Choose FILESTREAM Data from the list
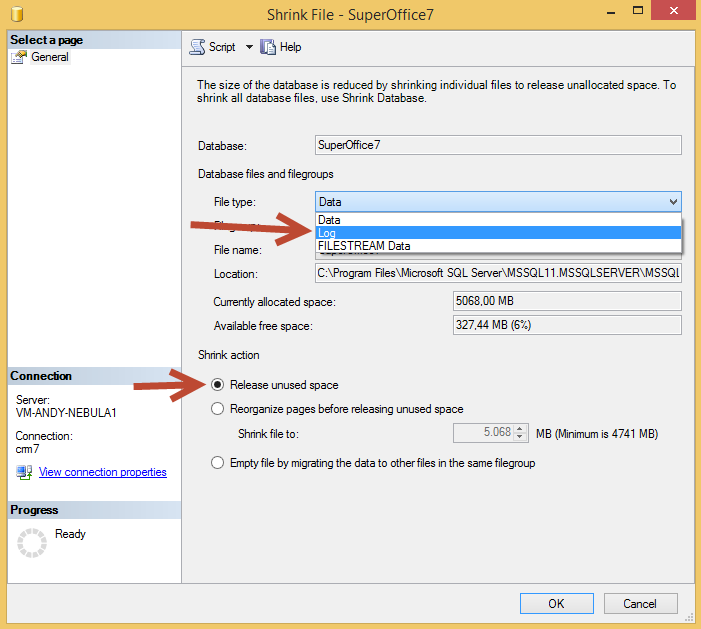Image resolution: width=701 pixels, height=629 pixels. pyautogui.click(x=498, y=245)
